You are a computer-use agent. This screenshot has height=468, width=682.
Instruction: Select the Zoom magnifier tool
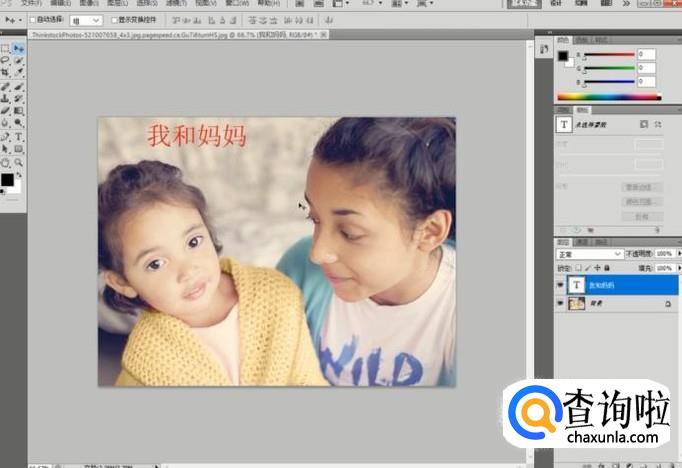(x=19, y=162)
